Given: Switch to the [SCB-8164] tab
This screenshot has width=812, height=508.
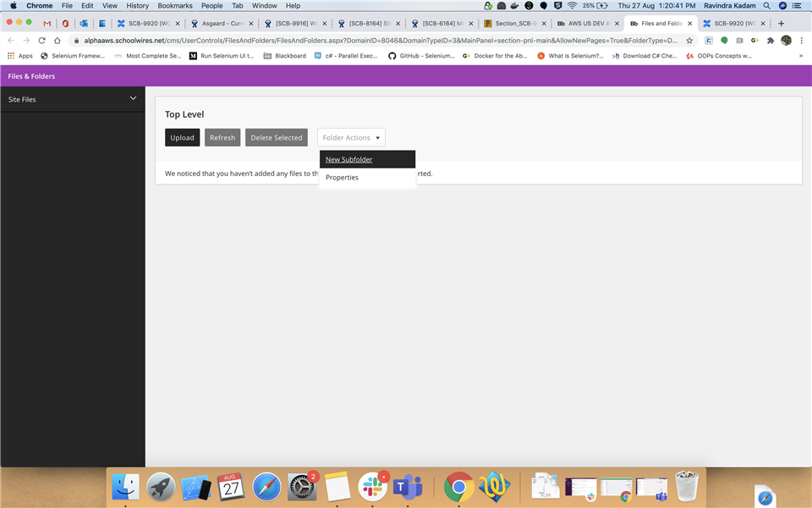Looking at the screenshot, I should coord(369,24).
